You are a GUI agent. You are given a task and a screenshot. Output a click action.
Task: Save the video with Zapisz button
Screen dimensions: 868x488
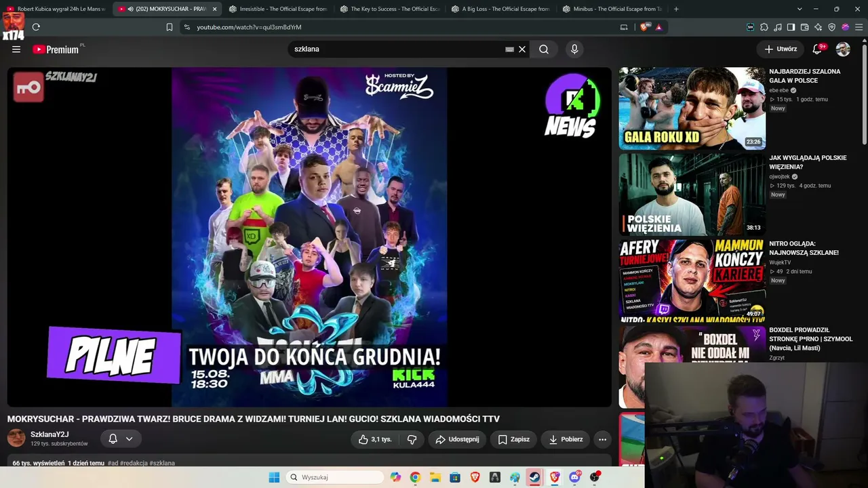[513, 439]
